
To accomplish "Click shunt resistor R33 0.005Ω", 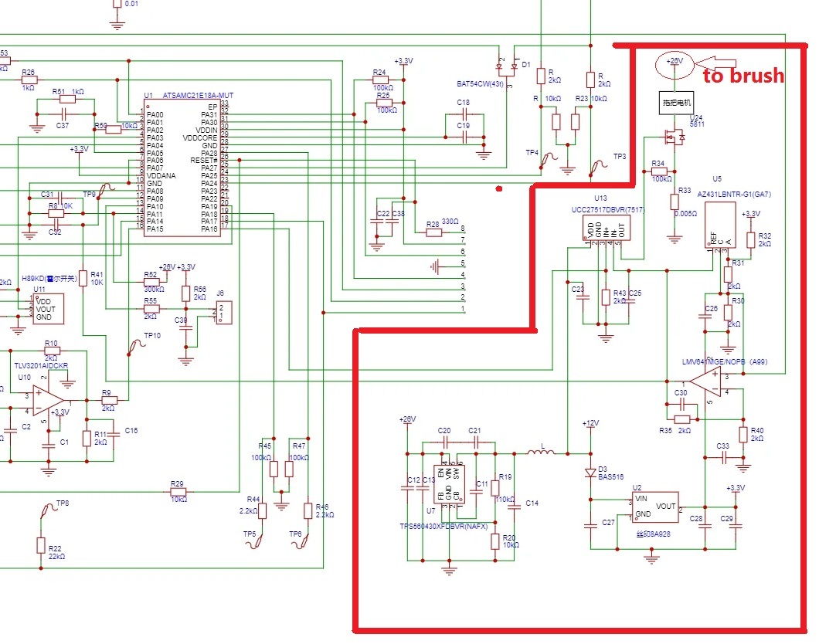I will [675, 202].
